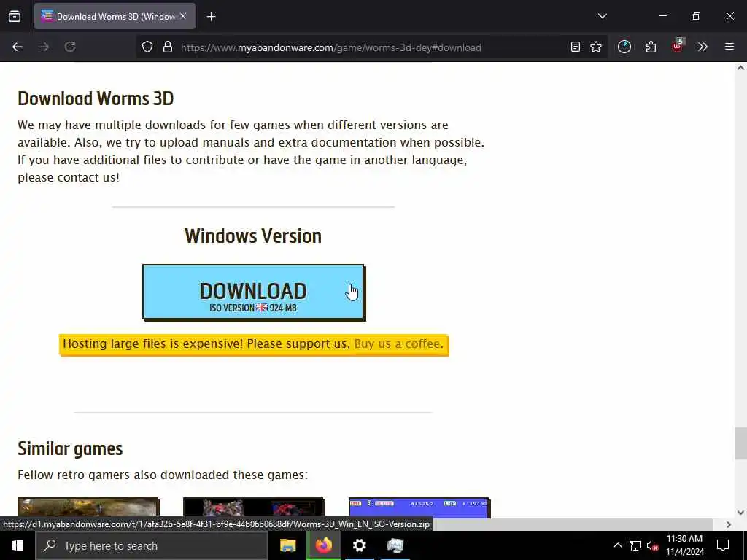747x560 pixels.
Task: Focus the myabandonware URL address field
Action: pyautogui.click(x=330, y=47)
